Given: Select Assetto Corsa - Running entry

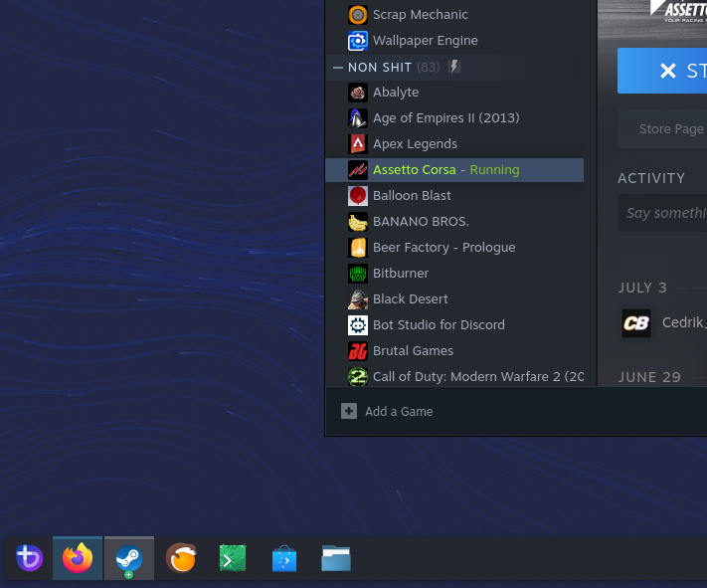Looking at the screenshot, I should point(454,170).
